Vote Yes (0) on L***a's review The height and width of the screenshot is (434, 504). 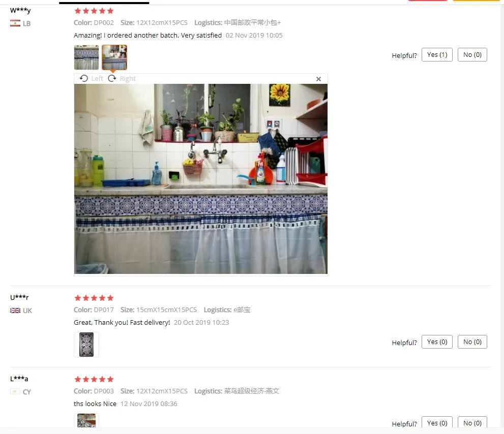pyautogui.click(x=437, y=422)
